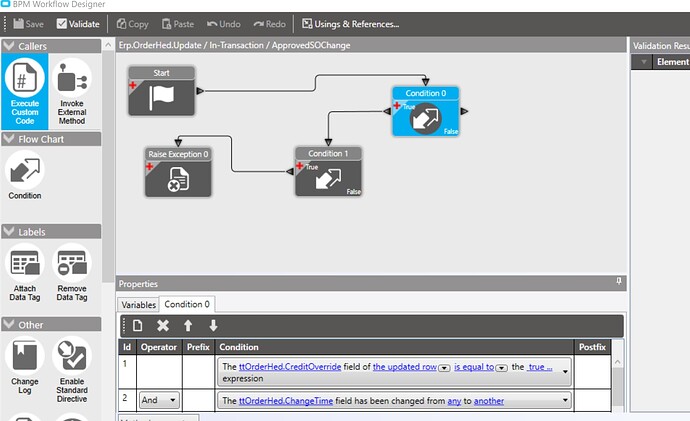The image size is (690, 421).
Task: Switch to the Variables tab
Action: [x=138, y=304]
